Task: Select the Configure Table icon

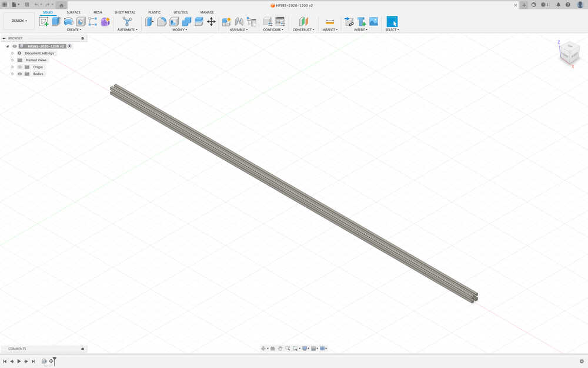Action: pos(280,21)
